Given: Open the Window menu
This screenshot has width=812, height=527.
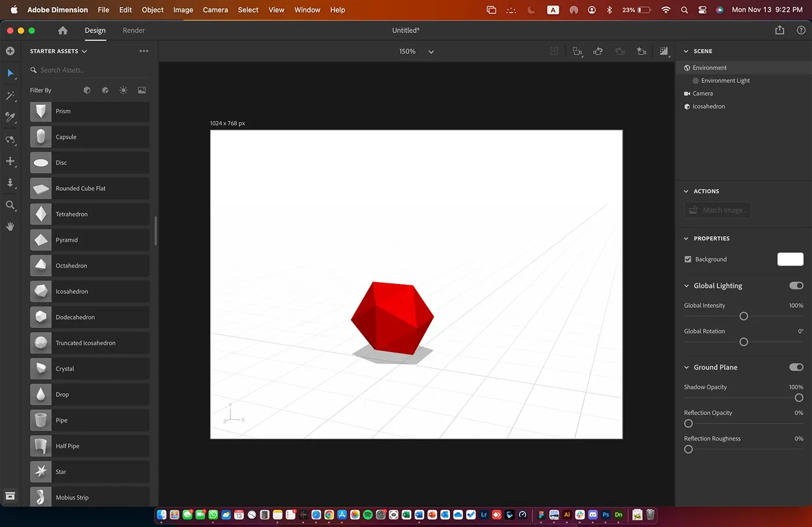Looking at the screenshot, I should [307, 10].
